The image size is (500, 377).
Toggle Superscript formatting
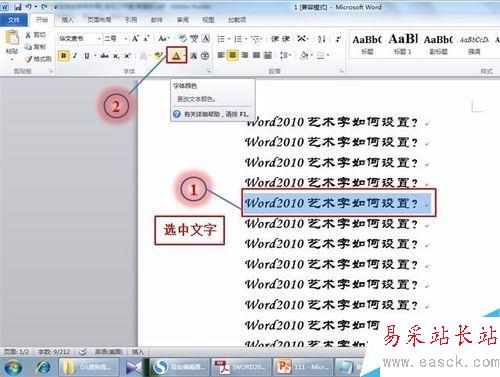click(127, 56)
